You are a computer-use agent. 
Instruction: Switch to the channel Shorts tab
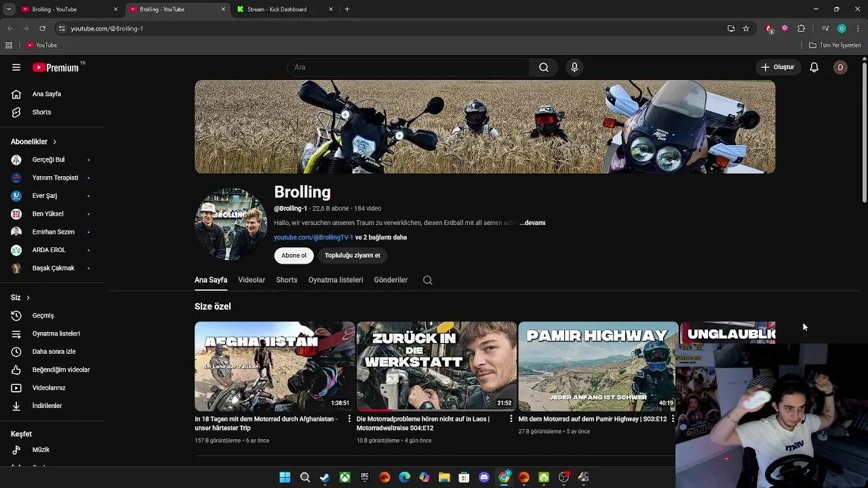pos(286,280)
